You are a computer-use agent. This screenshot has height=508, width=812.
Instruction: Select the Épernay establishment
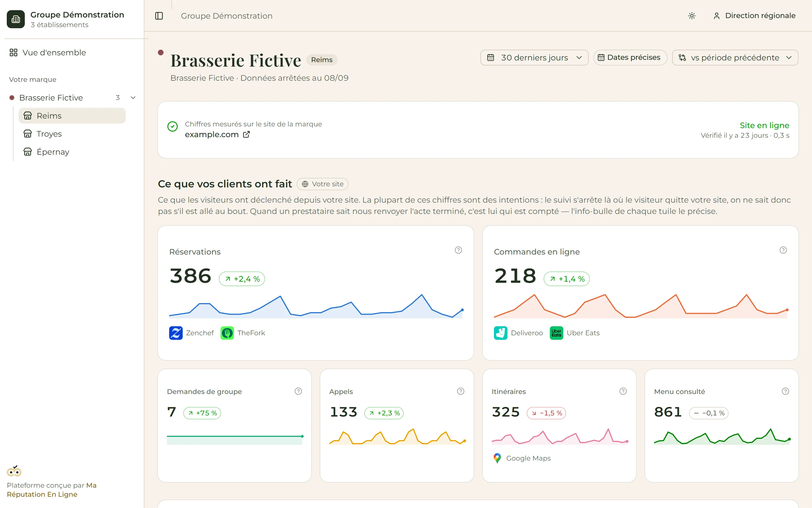tap(72, 152)
